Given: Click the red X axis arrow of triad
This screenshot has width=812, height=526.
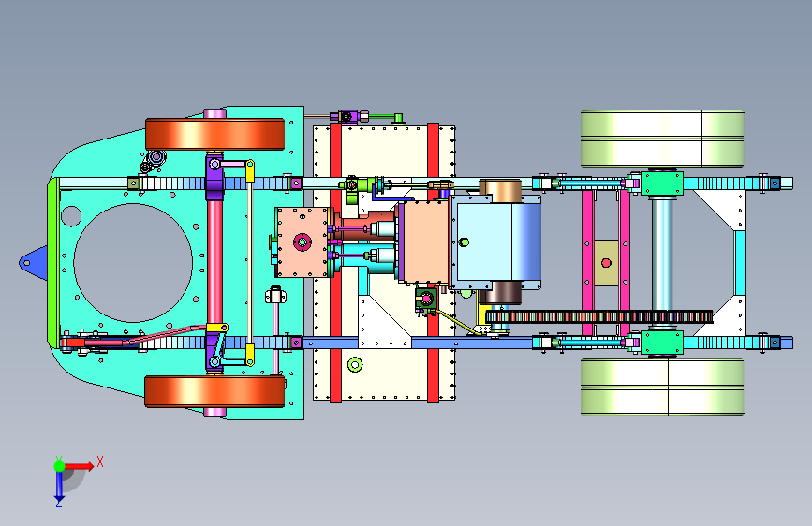Looking at the screenshot, I should point(79,466).
